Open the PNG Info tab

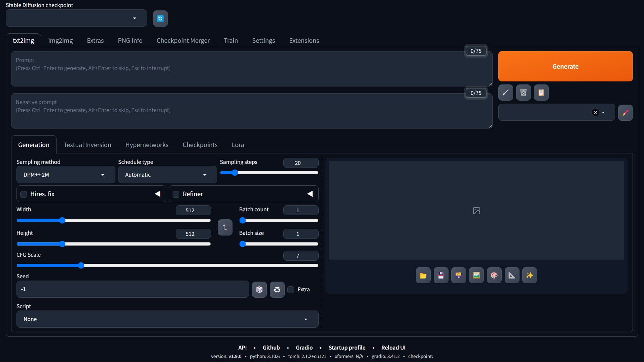(130, 40)
